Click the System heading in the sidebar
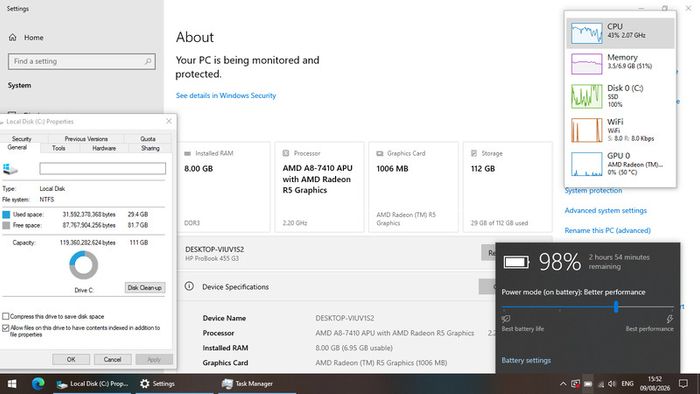Image resolution: width=700 pixels, height=394 pixels. 19,85
